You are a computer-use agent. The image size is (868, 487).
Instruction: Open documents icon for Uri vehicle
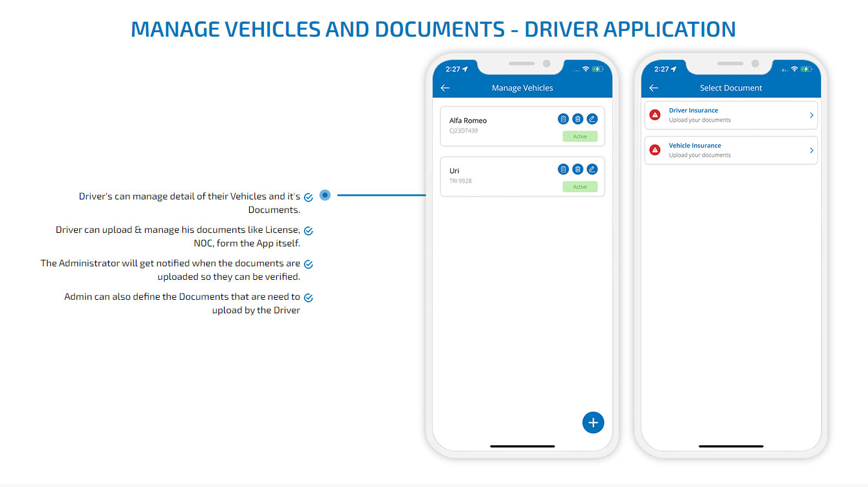click(563, 169)
